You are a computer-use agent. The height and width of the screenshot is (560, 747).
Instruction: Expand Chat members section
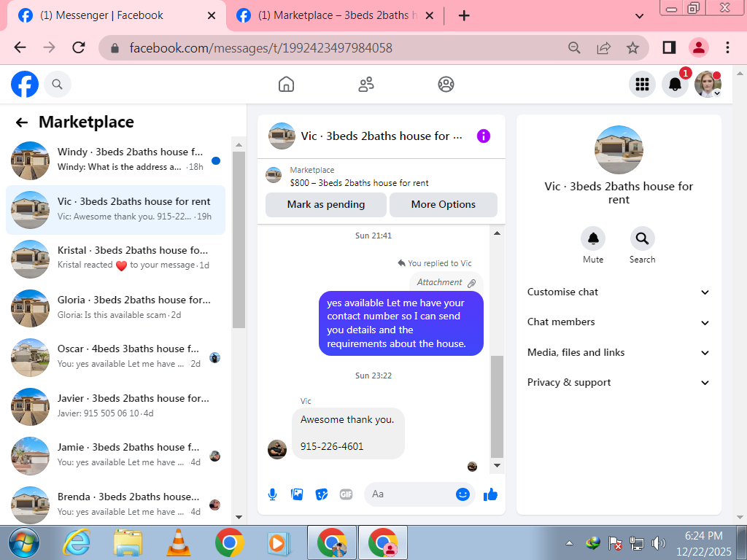[x=619, y=322]
